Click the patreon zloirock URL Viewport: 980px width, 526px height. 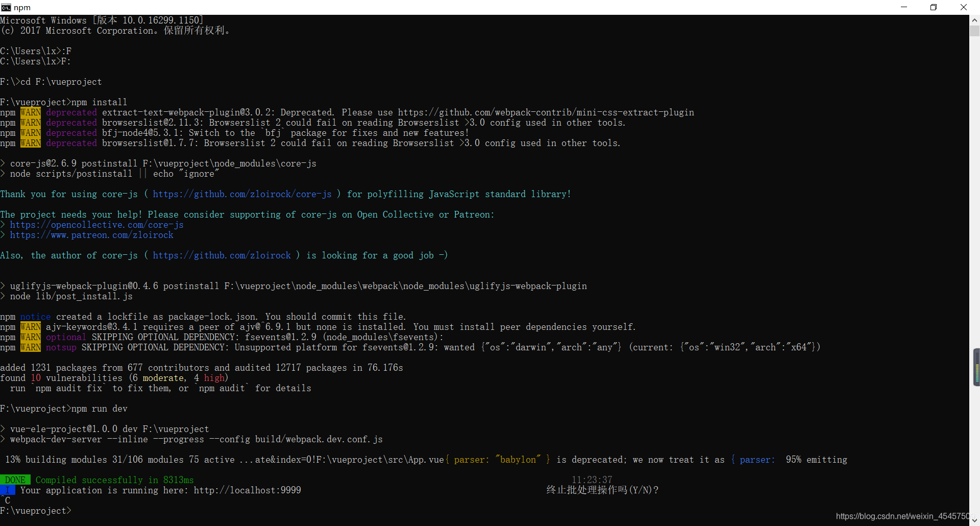point(92,235)
